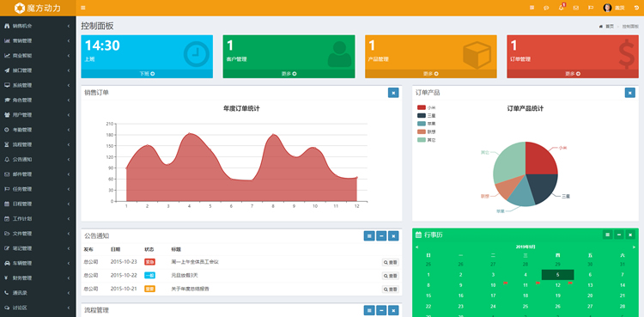Viewport: 644px width, 317px height.
Task: Open the 笔记管理 menu item
Action: 38,248
